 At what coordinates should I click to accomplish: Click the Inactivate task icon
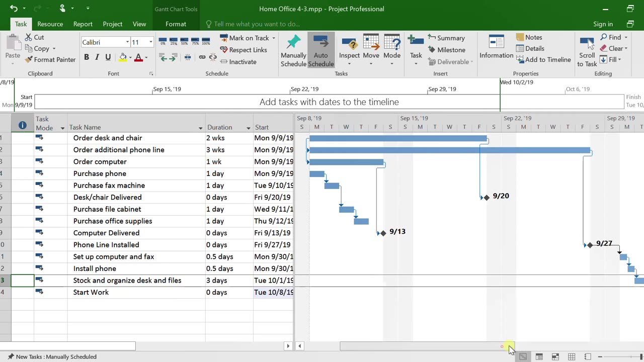click(x=224, y=62)
